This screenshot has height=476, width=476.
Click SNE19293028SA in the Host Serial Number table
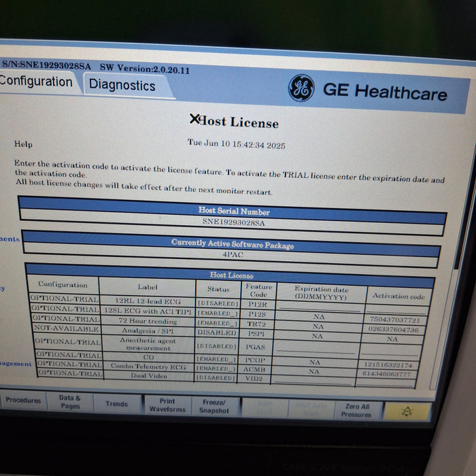point(233,222)
